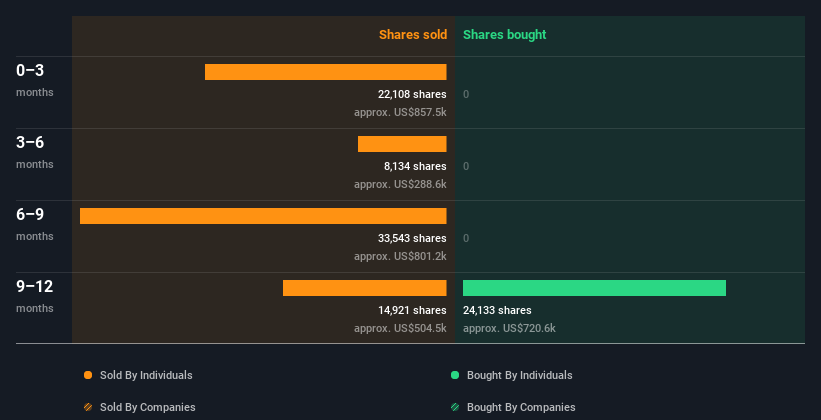
Task: Click the orange Sold By Individuals legend dot
Action: pyautogui.click(x=88, y=375)
